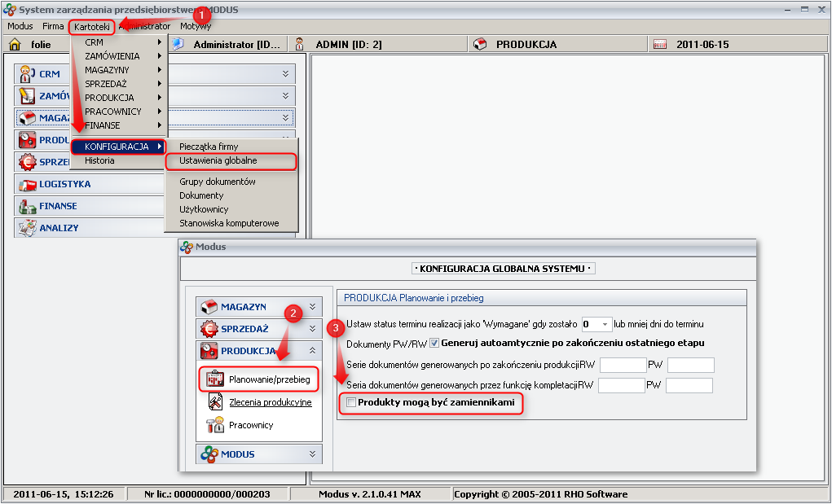832x504 pixels.
Task: Open the Modus menu in menu bar
Action: coord(20,26)
